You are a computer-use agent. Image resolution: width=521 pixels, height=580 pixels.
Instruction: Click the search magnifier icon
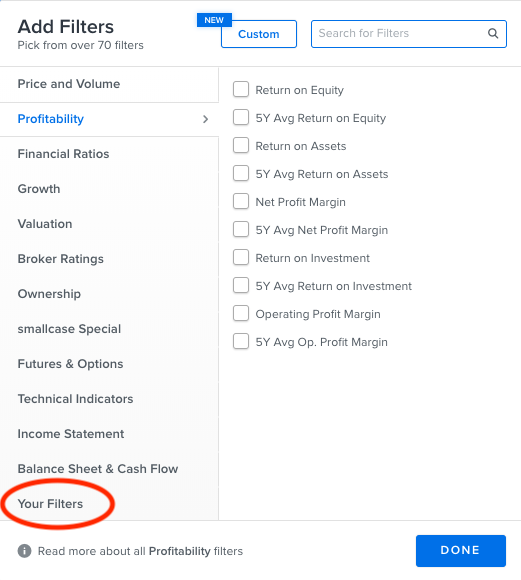[493, 34]
